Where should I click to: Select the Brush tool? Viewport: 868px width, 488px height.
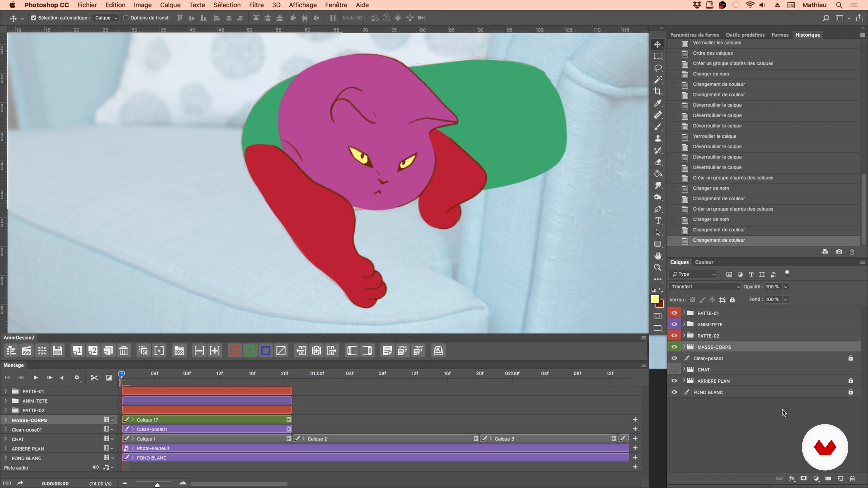pos(658,127)
